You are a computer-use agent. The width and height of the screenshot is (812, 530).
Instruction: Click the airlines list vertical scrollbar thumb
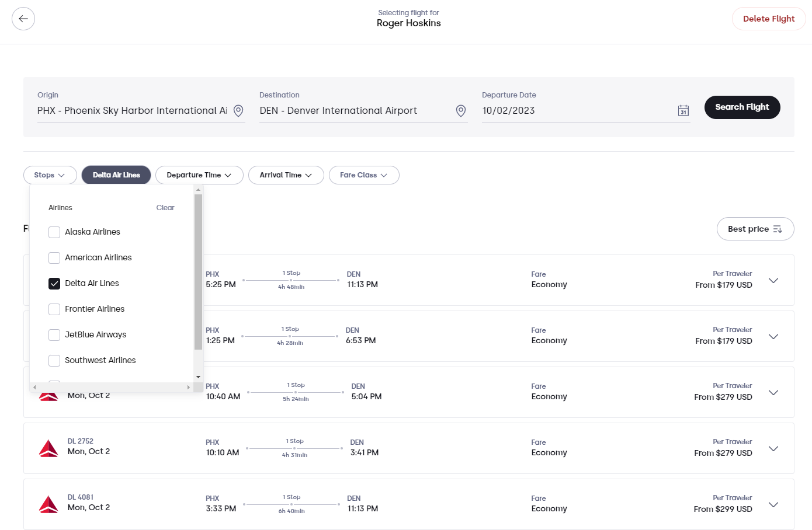(198, 272)
